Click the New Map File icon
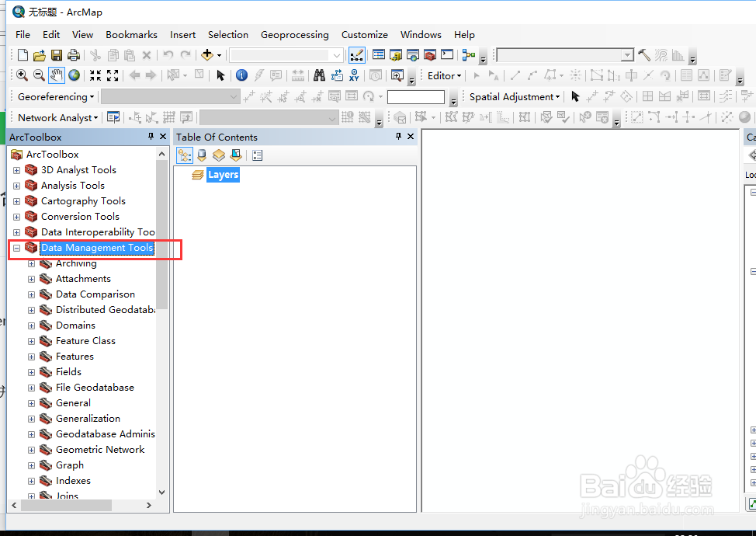 [x=23, y=55]
